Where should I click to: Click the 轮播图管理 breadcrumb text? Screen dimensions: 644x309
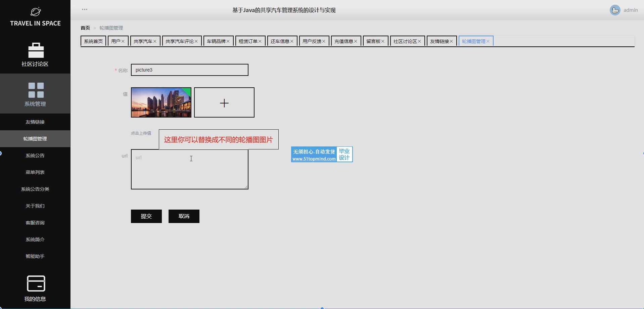click(111, 28)
